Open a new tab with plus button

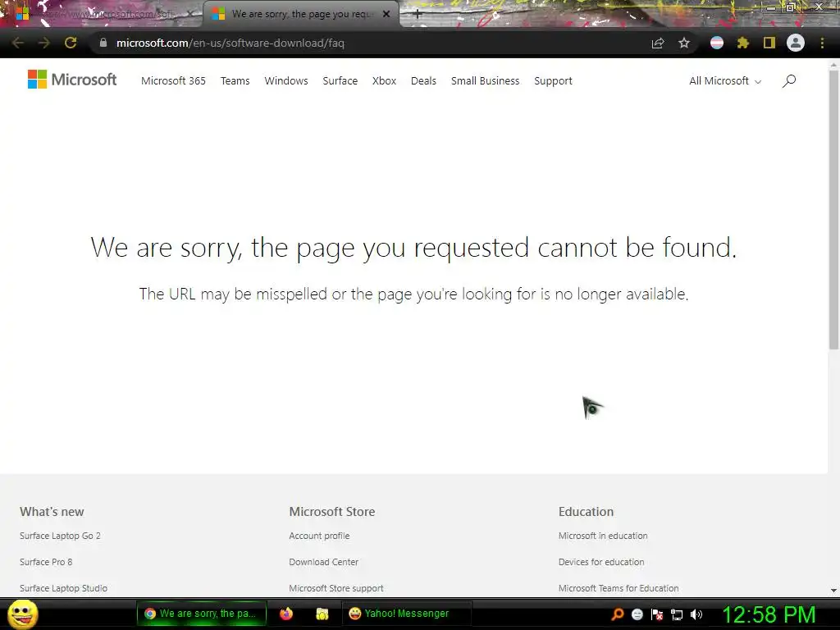(x=418, y=14)
